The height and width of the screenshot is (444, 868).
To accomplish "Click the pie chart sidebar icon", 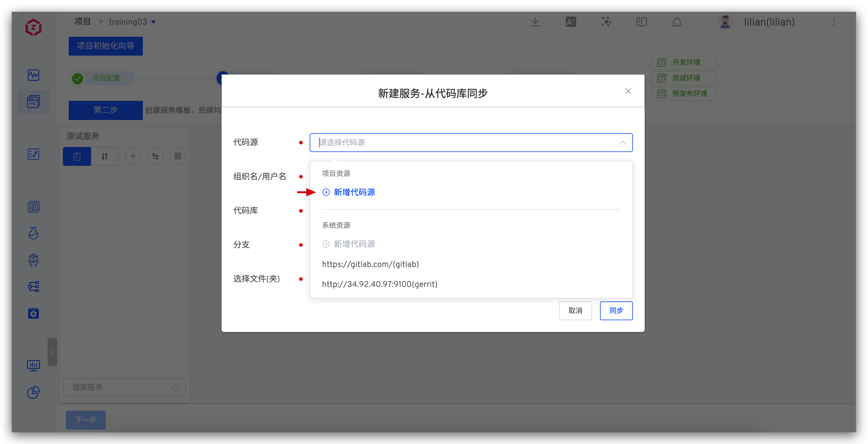I will pyautogui.click(x=33, y=393).
